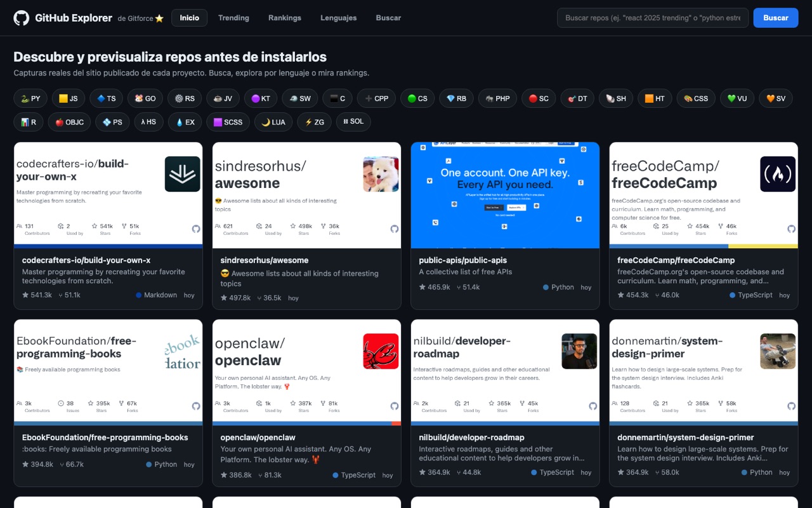The height and width of the screenshot is (508, 812).
Task: Click the blue Buscar button
Action: [776, 18]
